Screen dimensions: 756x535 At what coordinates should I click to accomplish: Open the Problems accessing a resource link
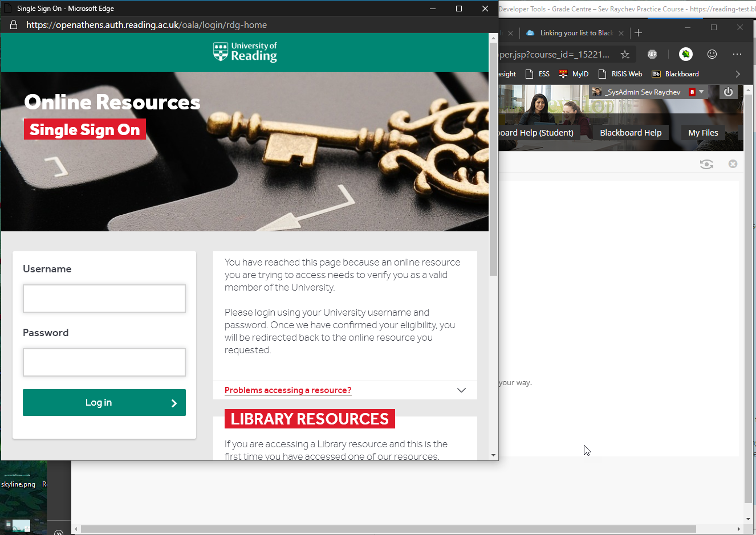(288, 390)
